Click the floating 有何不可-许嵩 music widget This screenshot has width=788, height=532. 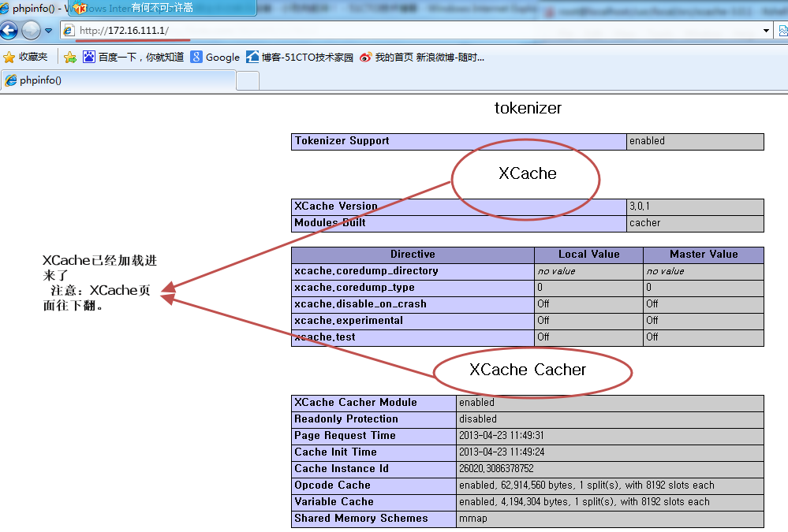pos(162,8)
